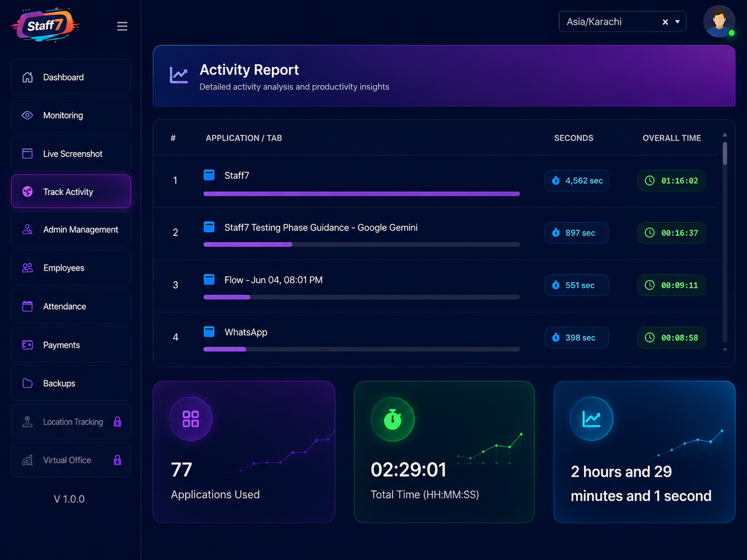Click the Virtual Office lock icon

pyautogui.click(x=118, y=460)
